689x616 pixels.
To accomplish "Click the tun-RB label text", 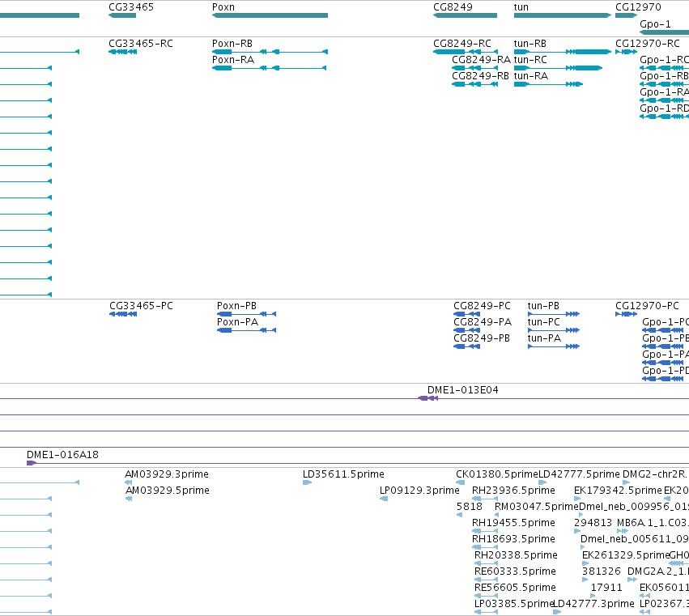I will coord(530,44).
